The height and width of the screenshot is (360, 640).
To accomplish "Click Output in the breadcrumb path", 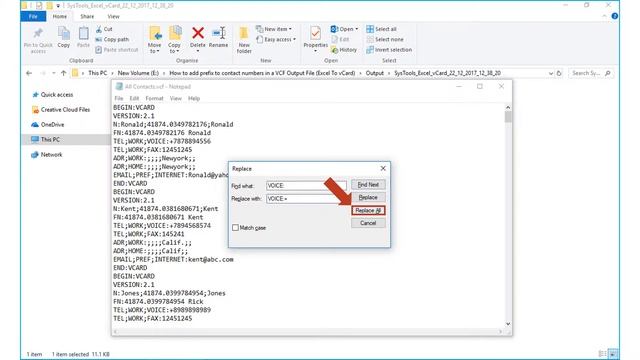I will point(374,73).
